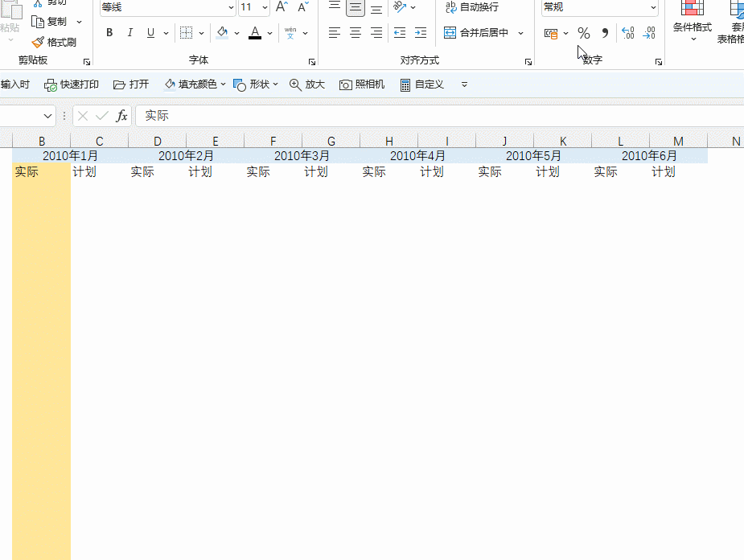The height and width of the screenshot is (560, 744).
Task: Click the font color red A swatch
Action: 255,33
